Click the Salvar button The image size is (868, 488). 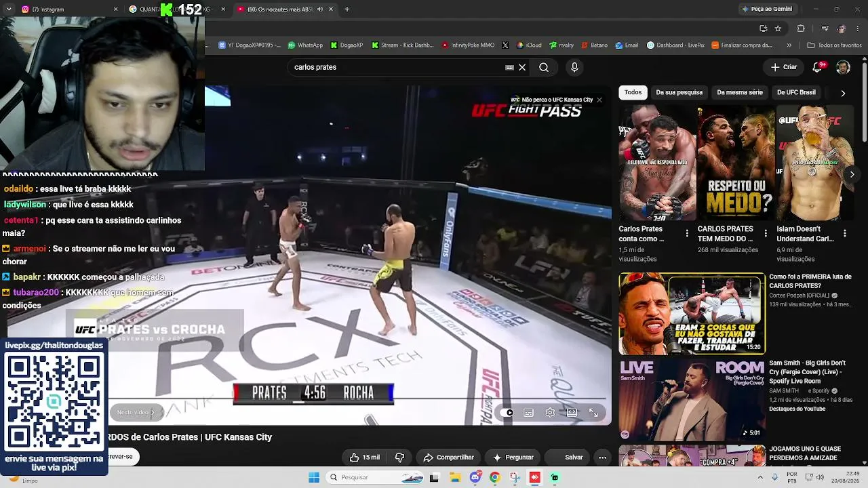click(567, 457)
